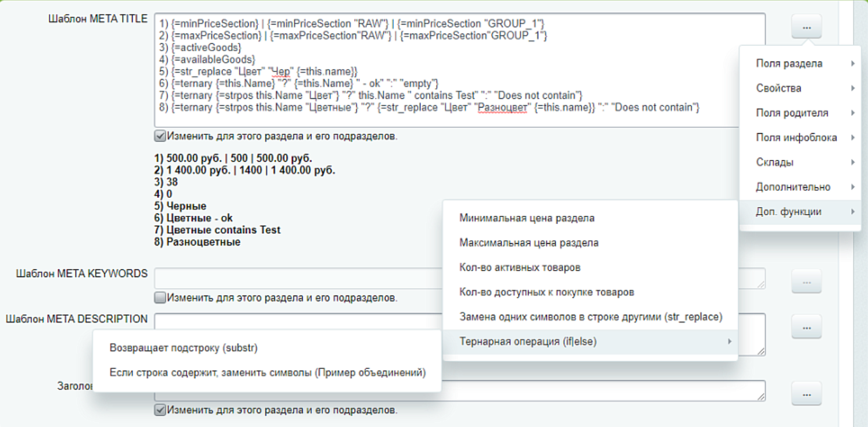Toggle META TITLE 'Изменить для этого раздела' checkbox
The height and width of the screenshot is (427, 868).
pyautogui.click(x=160, y=136)
